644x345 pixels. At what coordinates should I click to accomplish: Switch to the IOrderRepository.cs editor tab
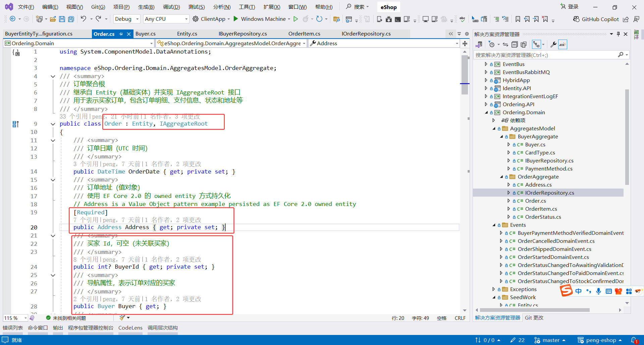pos(366,34)
